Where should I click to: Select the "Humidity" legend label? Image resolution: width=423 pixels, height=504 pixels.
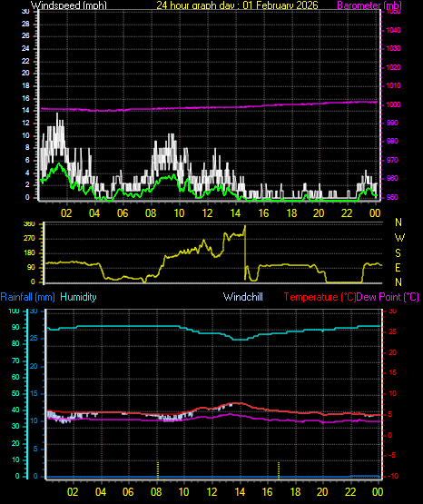(78, 297)
